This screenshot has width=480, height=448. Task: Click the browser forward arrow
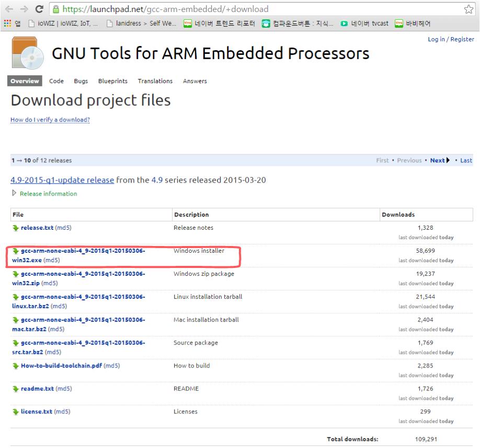coord(24,9)
